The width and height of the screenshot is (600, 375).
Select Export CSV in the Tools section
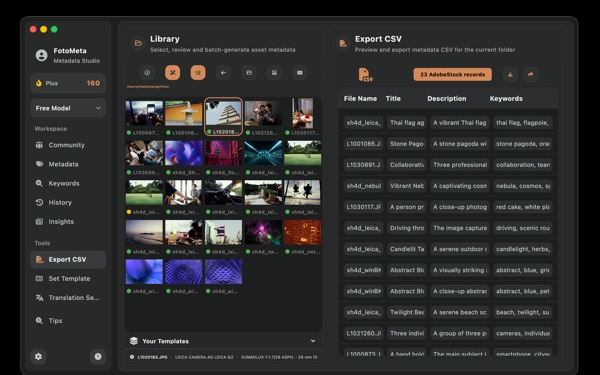(68, 259)
